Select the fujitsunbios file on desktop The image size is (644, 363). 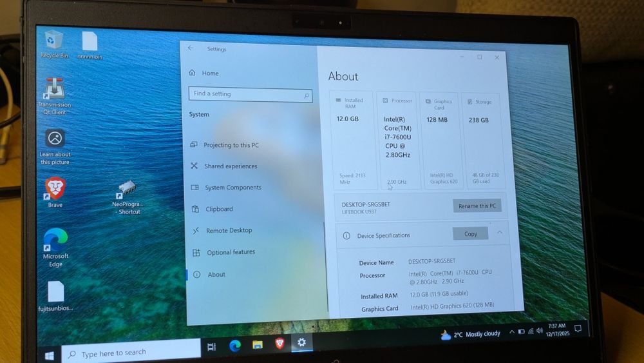pos(55,297)
